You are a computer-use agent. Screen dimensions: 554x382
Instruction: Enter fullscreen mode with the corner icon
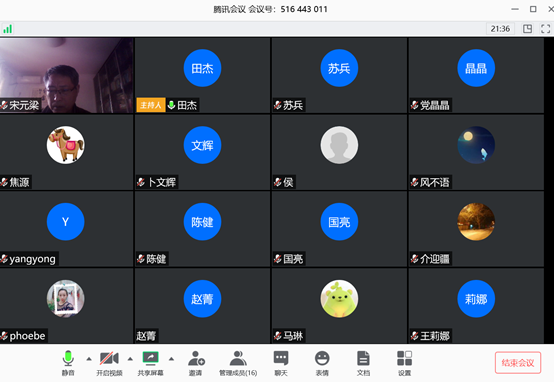[546, 29]
